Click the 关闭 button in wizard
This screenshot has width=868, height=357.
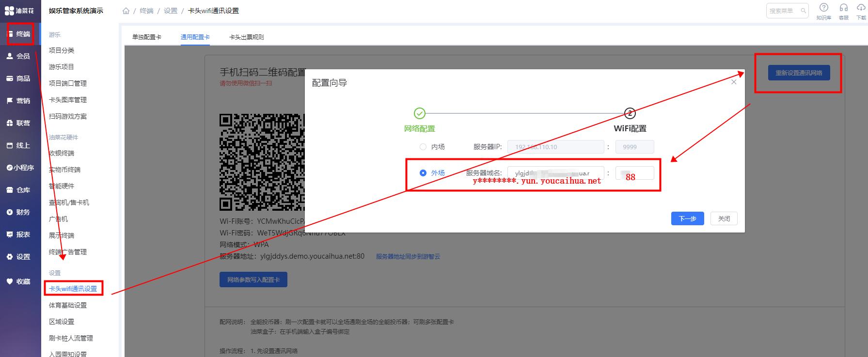coord(724,218)
